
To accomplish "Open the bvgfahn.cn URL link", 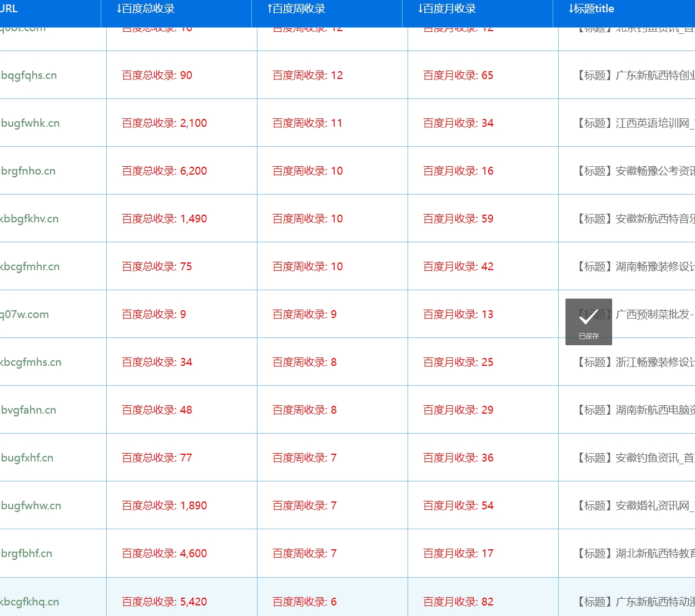I will (28, 410).
